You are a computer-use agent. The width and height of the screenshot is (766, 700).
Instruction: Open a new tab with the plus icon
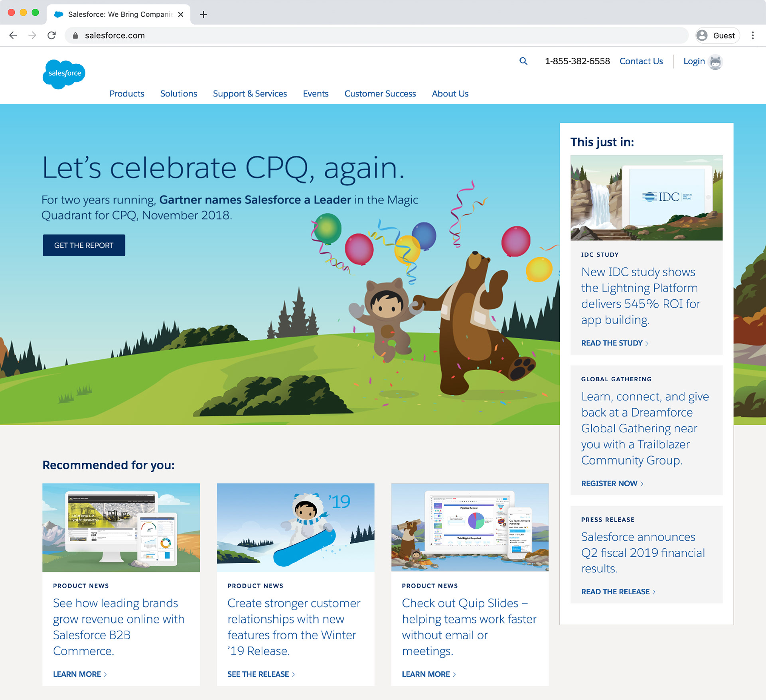click(x=203, y=14)
